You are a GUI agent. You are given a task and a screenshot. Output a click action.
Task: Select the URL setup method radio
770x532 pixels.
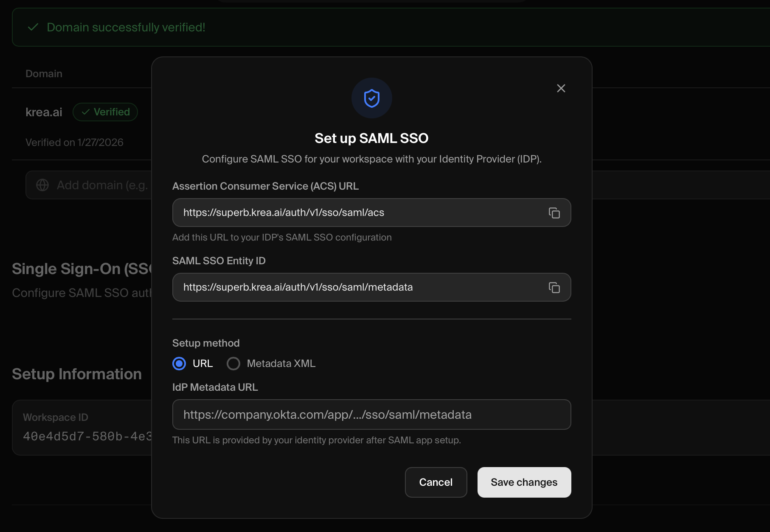coord(179,364)
